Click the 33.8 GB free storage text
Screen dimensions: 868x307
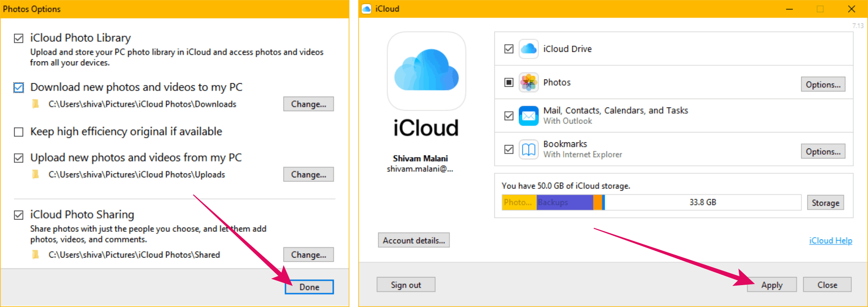[x=703, y=202]
